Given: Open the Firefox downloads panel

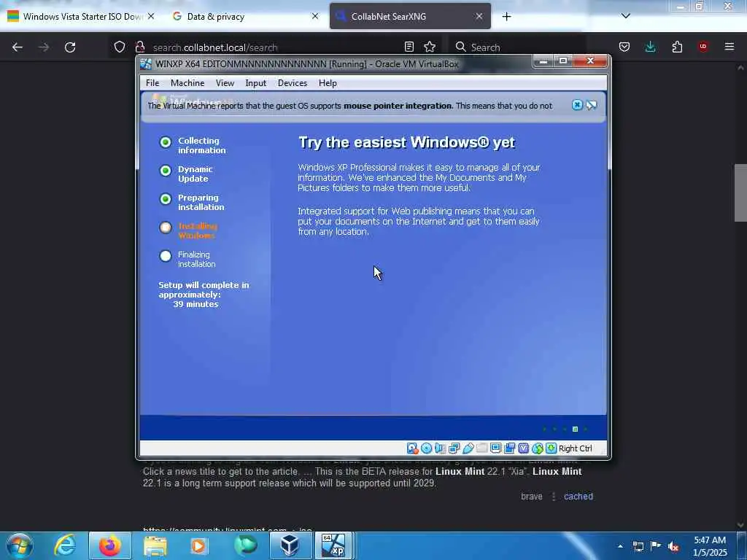Looking at the screenshot, I should click(651, 47).
